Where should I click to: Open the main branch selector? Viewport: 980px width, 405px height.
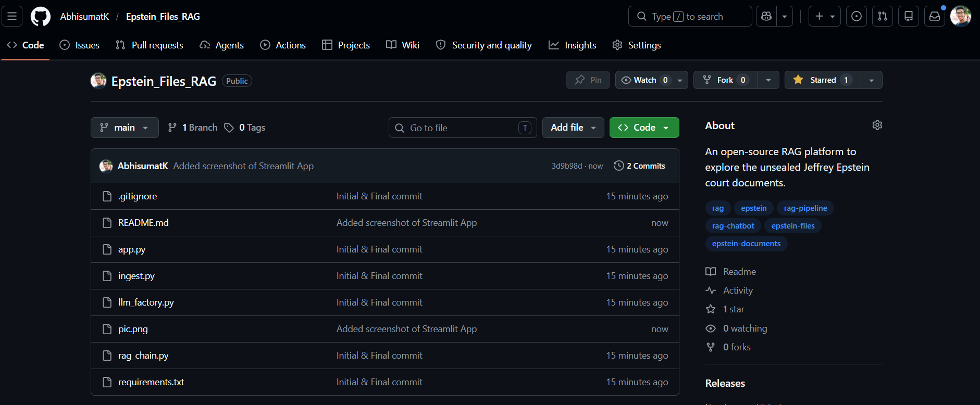(x=125, y=128)
